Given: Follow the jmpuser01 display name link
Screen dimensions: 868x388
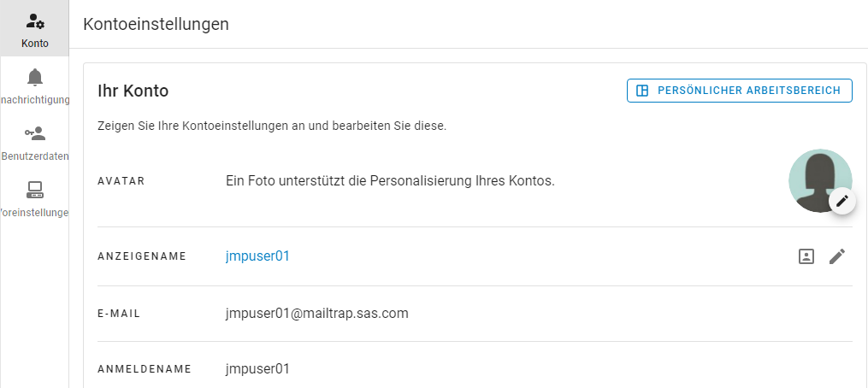Looking at the screenshot, I should point(257,256).
